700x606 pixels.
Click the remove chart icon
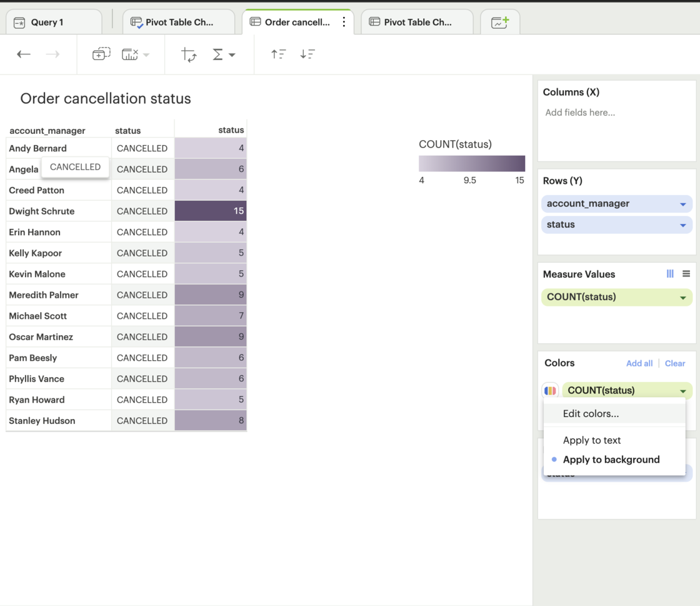128,54
